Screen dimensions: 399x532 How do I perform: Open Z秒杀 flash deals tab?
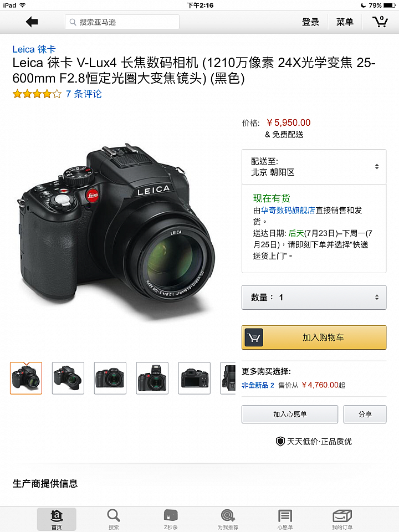171,519
